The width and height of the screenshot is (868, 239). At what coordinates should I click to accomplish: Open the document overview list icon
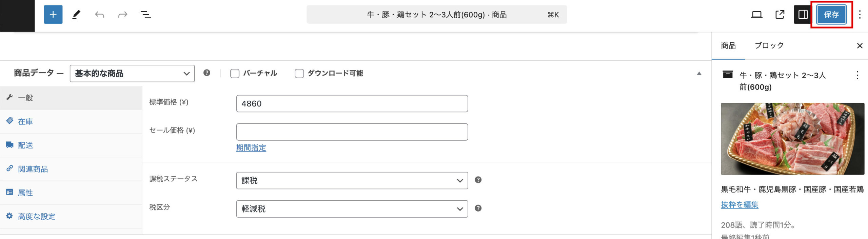point(146,15)
